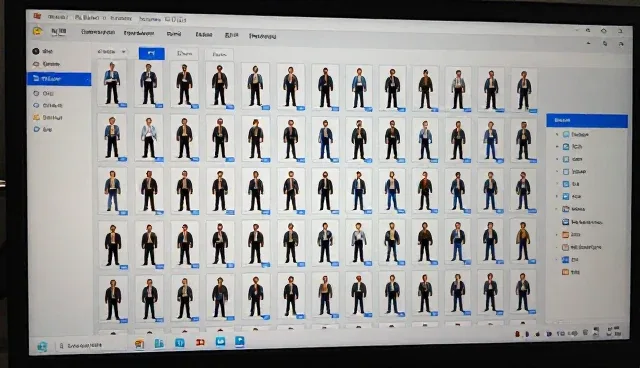This screenshot has width=640, height=368.
Task: Click the second outlined button after the blue button
Action: tap(220, 54)
